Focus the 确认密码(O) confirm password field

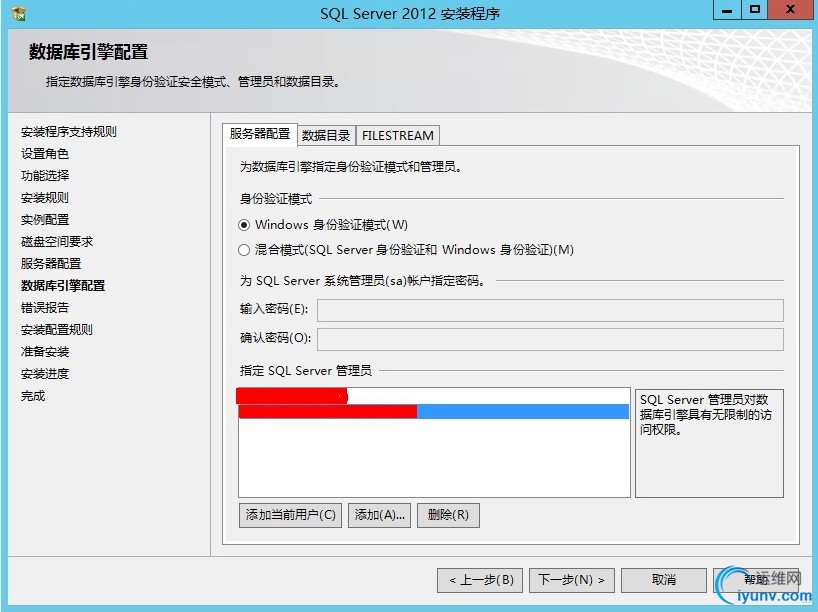click(x=550, y=339)
